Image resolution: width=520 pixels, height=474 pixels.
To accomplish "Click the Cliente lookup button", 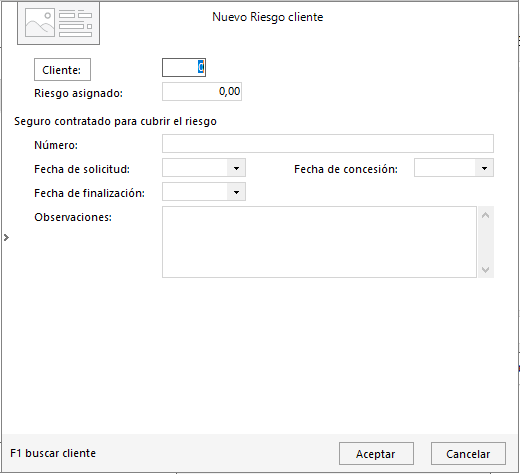I will point(62,70).
